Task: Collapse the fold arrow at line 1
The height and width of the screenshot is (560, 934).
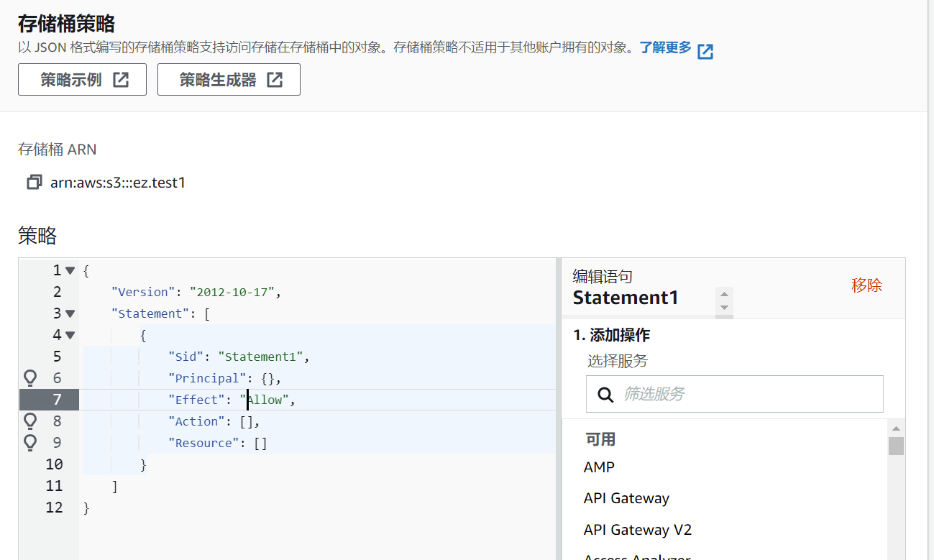Action: point(70,271)
